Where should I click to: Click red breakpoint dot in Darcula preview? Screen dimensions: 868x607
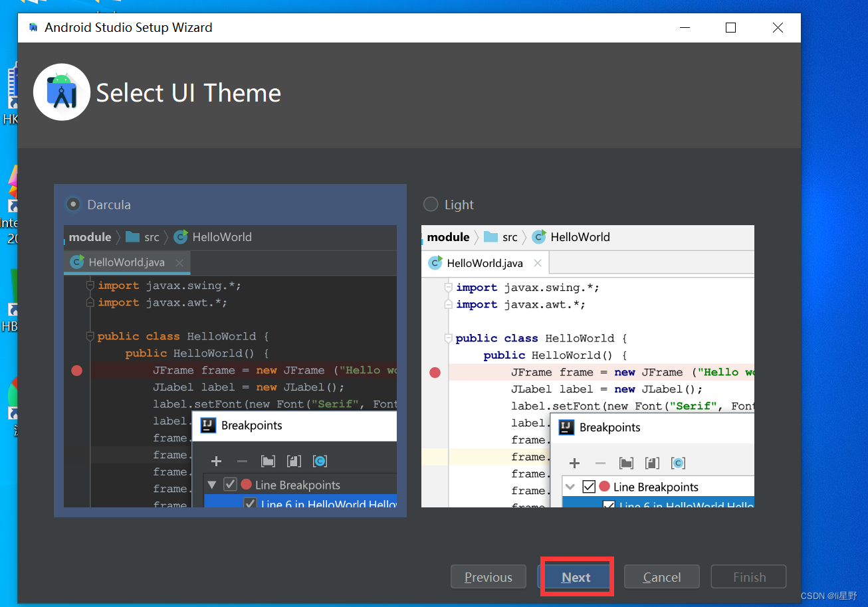(76, 371)
